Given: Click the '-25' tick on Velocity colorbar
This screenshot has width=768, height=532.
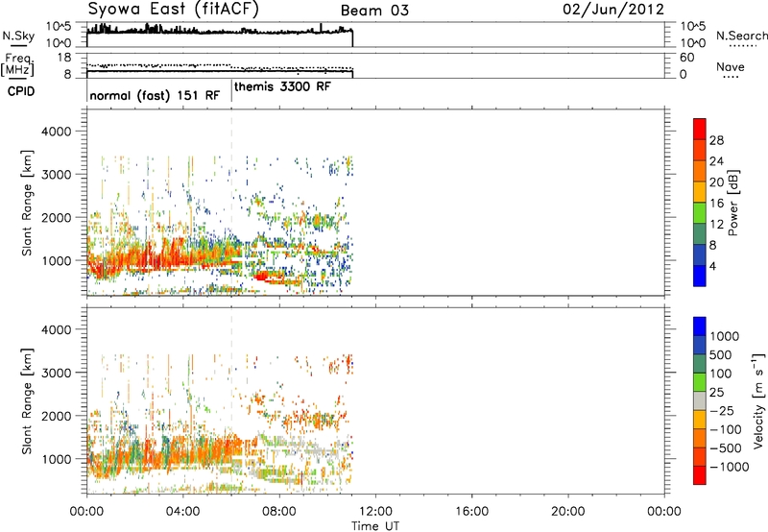Looking at the screenshot, I should point(722,410).
